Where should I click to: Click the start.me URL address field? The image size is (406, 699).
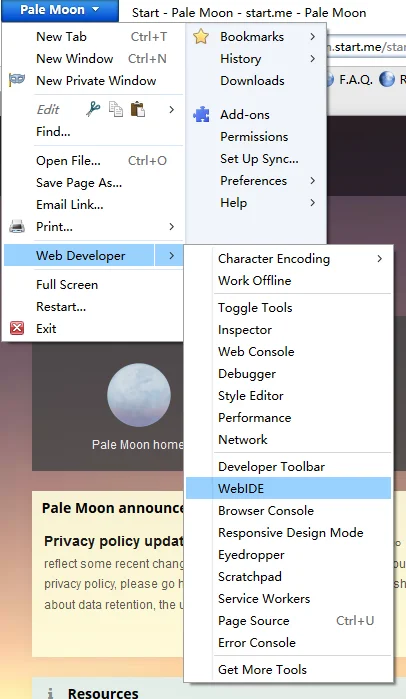(365, 47)
